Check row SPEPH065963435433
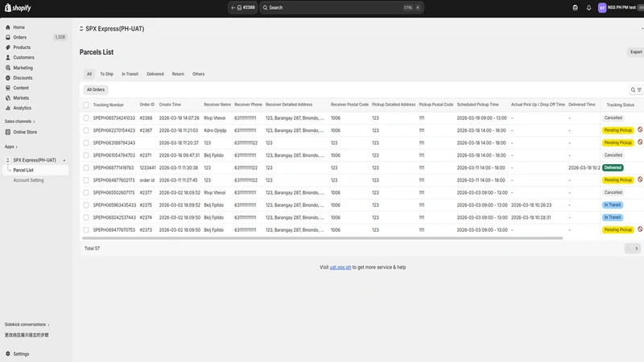Viewport: 644px width, 362px height. click(x=86, y=205)
